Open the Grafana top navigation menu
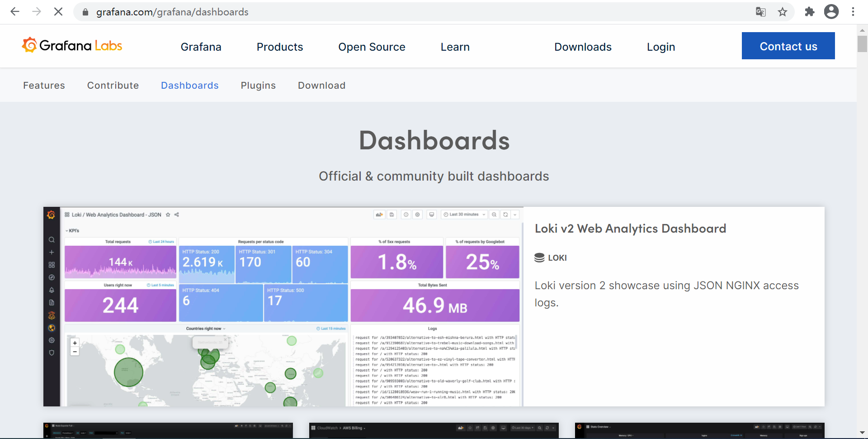 pyautogui.click(x=201, y=47)
